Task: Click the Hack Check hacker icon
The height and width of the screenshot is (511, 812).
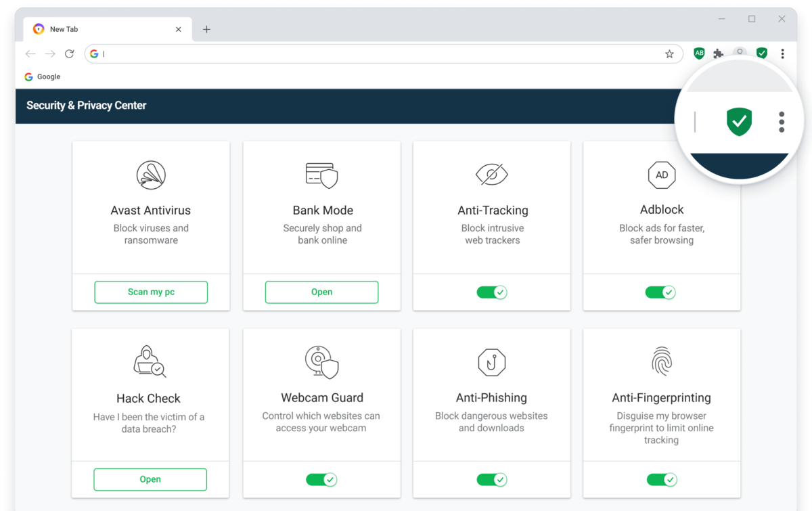Action: (x=150, y=361)
